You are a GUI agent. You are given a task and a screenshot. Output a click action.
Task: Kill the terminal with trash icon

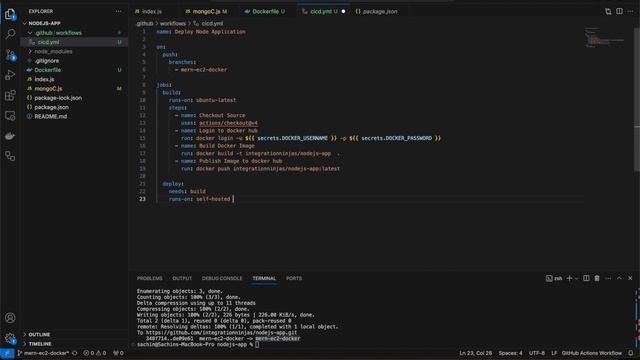pyautogui.click(x=597, y=278)
